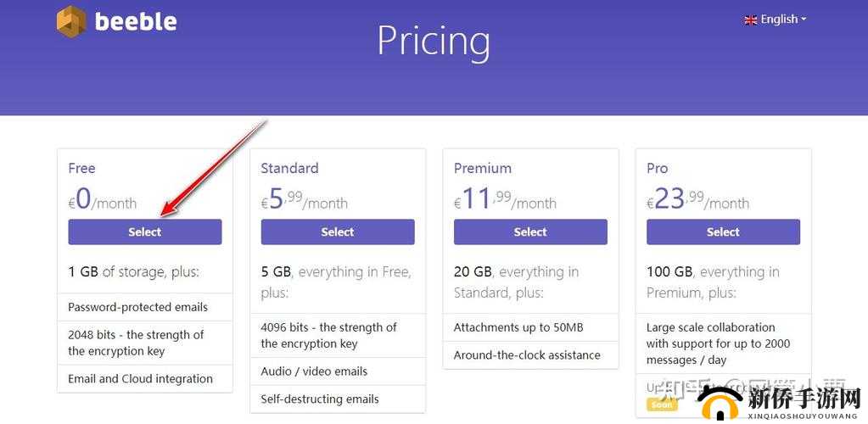868x424 pixels.
Task: Click the Around-the-clock assistance row
Action: [x=527, y=355]
